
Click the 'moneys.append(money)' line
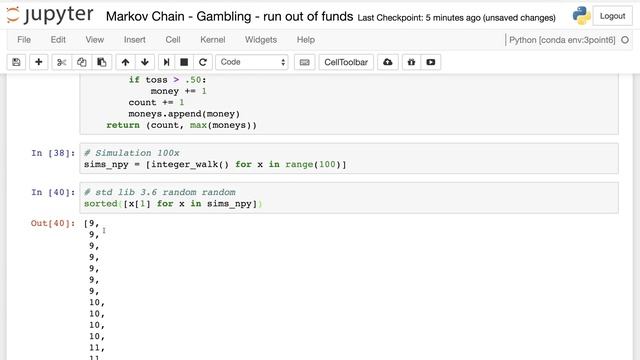(x=184, y=114)
